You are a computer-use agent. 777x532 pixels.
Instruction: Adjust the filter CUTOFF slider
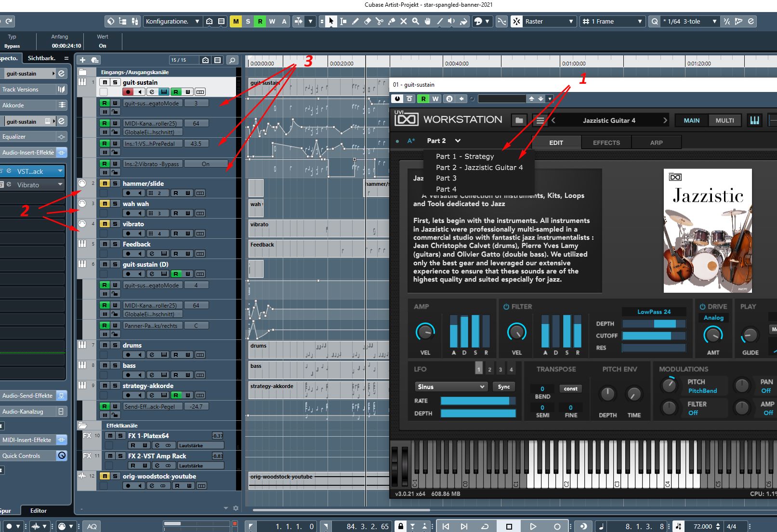coord(654,336)
